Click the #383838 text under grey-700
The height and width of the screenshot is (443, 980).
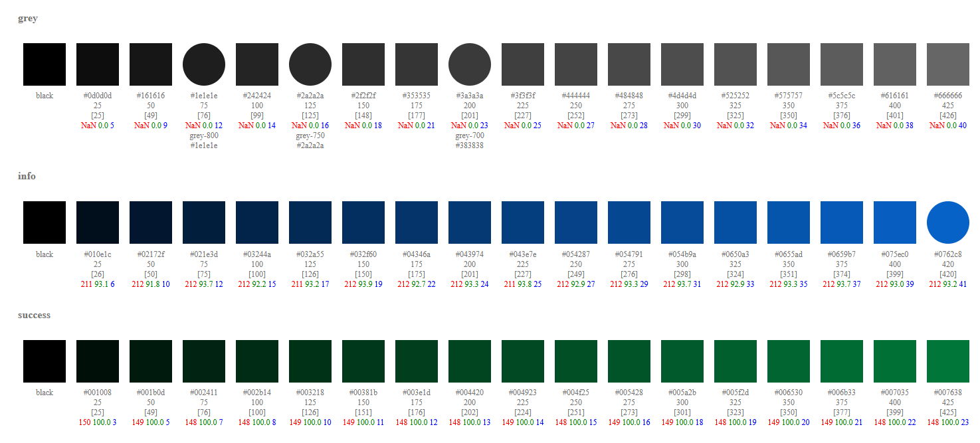coord(470,145)
